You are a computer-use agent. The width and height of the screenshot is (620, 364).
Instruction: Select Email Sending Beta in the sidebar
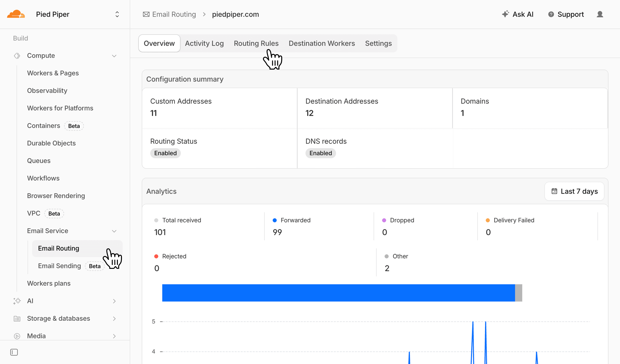click(59, 266)
